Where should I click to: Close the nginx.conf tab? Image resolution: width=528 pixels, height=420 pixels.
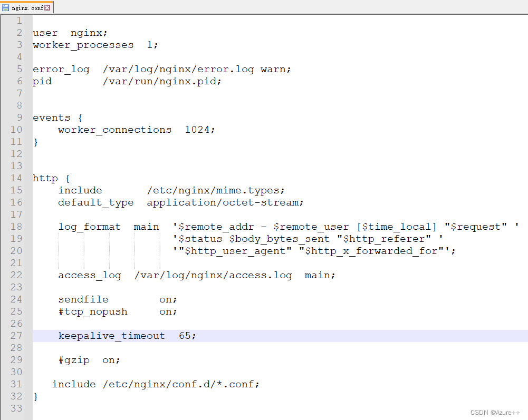[47, 7]
